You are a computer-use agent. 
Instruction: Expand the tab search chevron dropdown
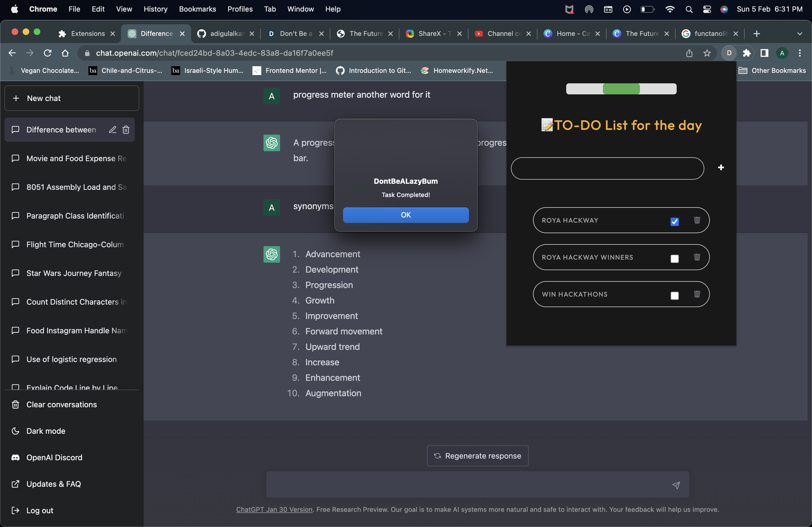click(799, 33)
